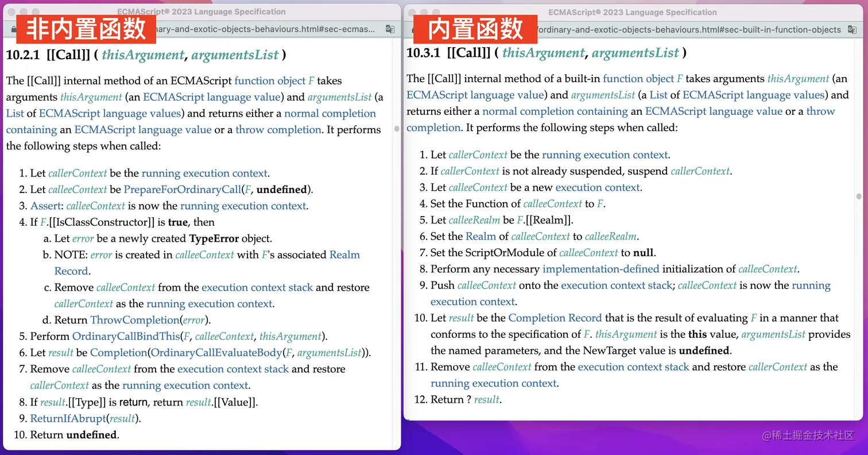Open 'running execution context' link in right window step 9
This screenshot has height=455, width=868.
[x=630, y=294]
